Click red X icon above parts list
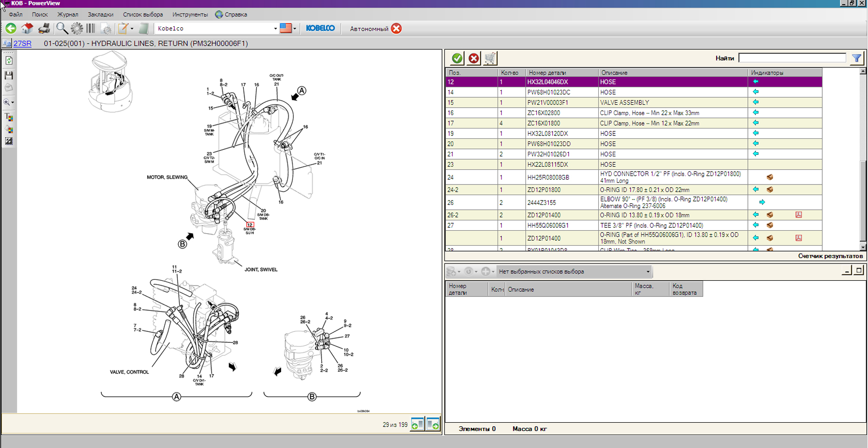Image resolution: width=868 pixels, height=448 pixels. click(x=474, y=59)
